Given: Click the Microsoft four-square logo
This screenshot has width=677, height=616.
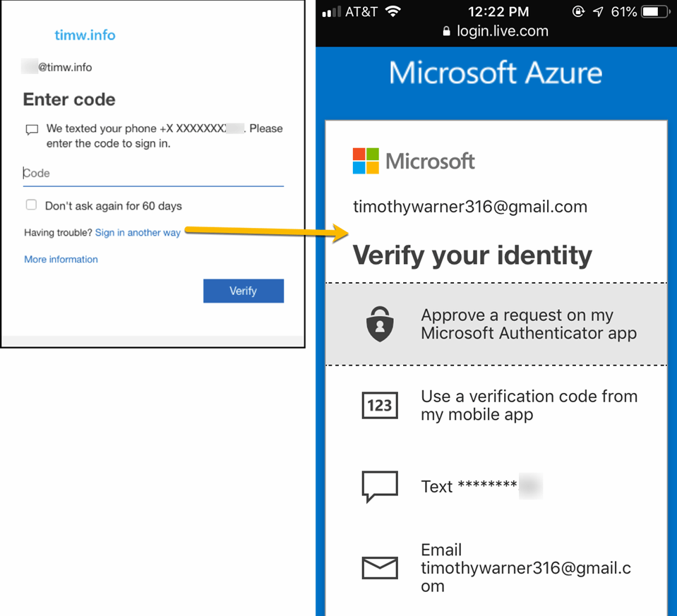Looking at the screenshot, I should click(x=366, y=161).
